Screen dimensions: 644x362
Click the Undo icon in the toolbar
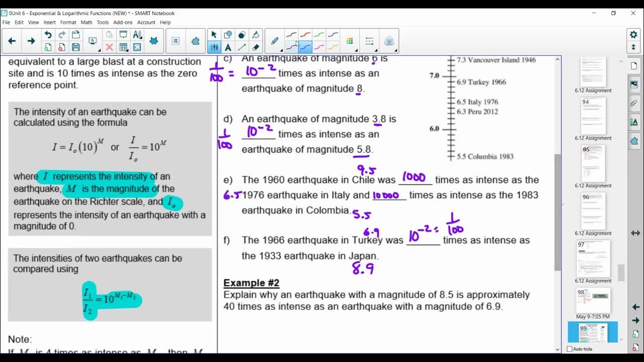(x=48, y=35)
